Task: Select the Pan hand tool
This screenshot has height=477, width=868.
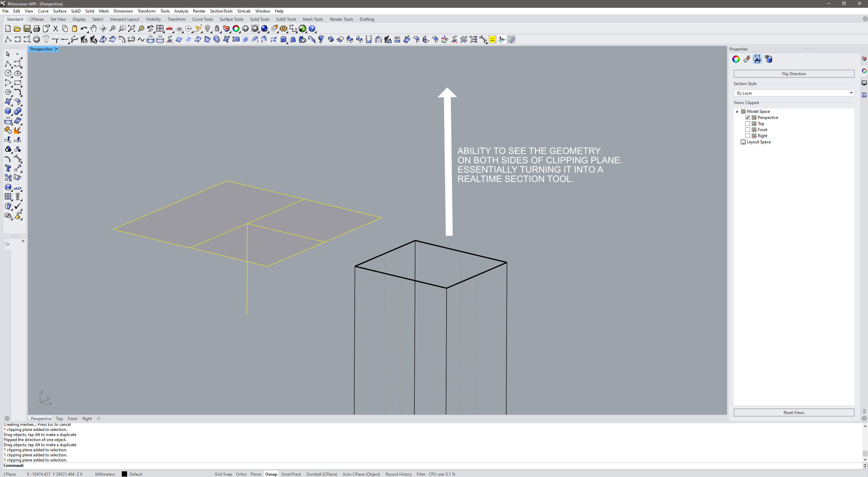Action: 94,29
